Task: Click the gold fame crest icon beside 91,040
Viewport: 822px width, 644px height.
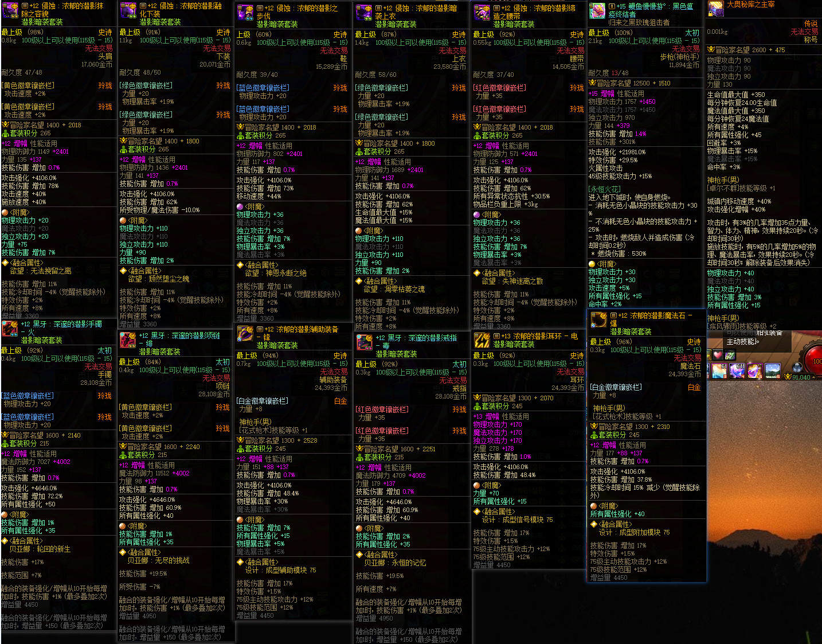Action: point(788,377)
